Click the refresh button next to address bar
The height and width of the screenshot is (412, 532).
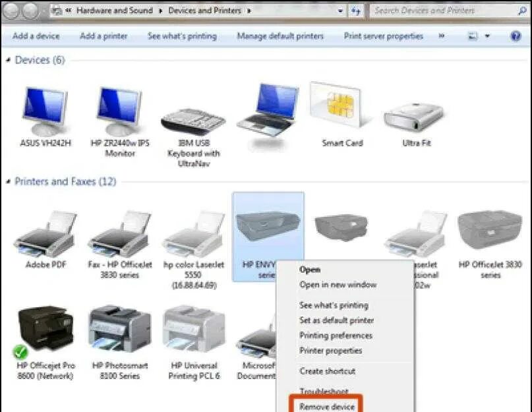[x=355, y=11]
